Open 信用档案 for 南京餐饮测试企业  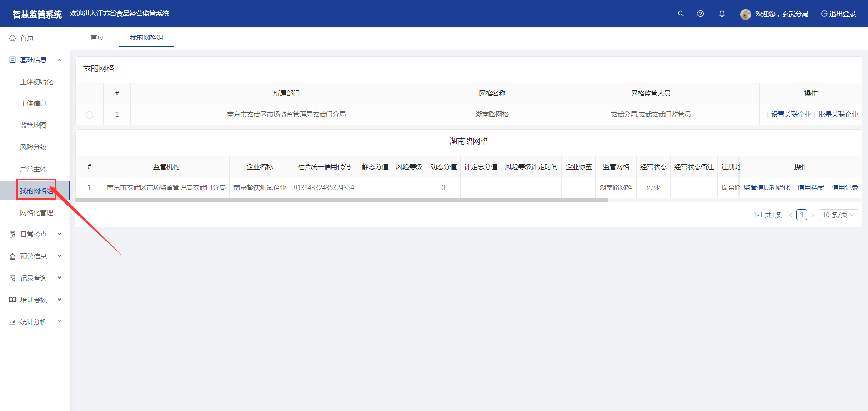(810, 188)
